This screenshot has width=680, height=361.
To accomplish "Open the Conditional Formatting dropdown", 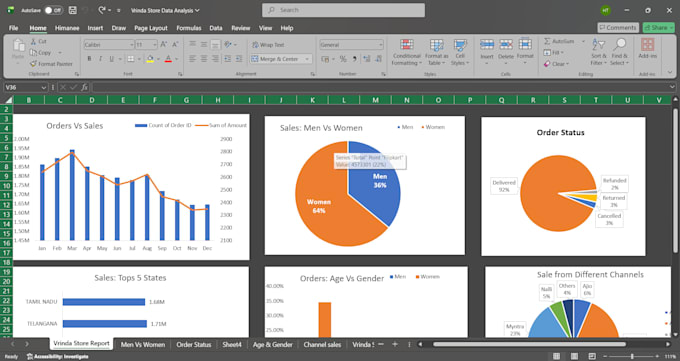I will point(406,52).
